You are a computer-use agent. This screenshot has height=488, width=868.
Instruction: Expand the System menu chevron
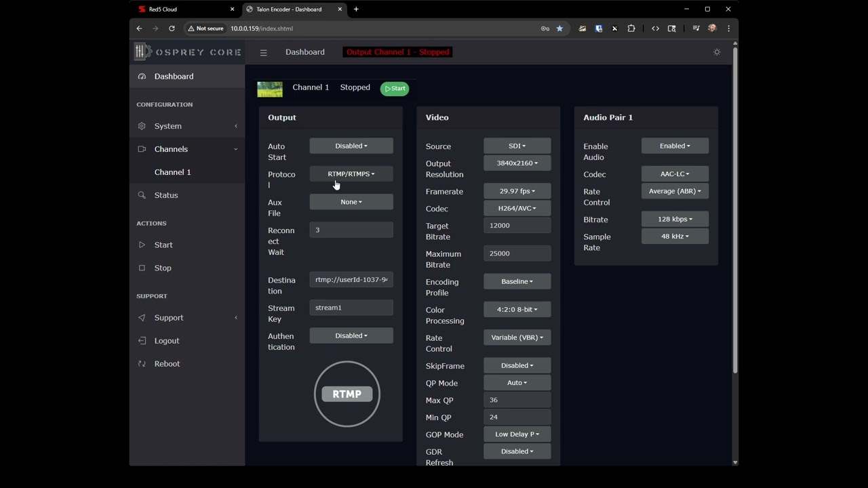(x=236, y=126)
